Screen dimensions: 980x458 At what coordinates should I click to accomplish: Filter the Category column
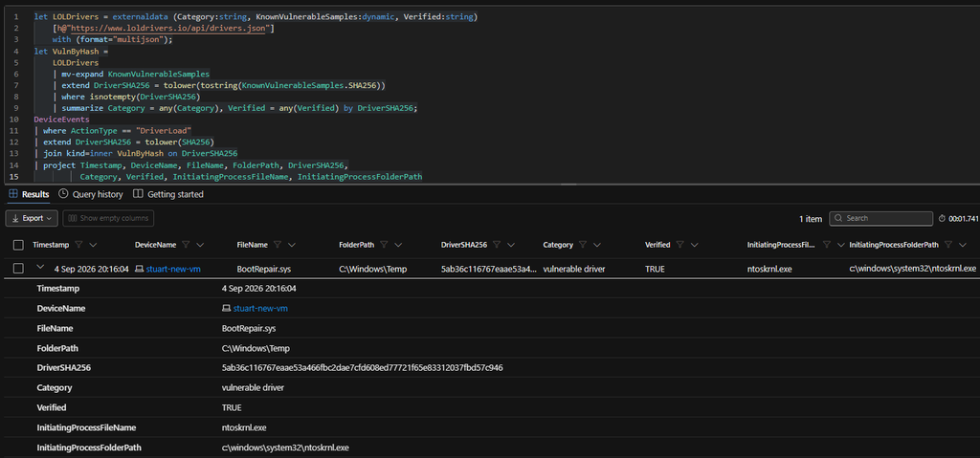[x=583, y=245]
